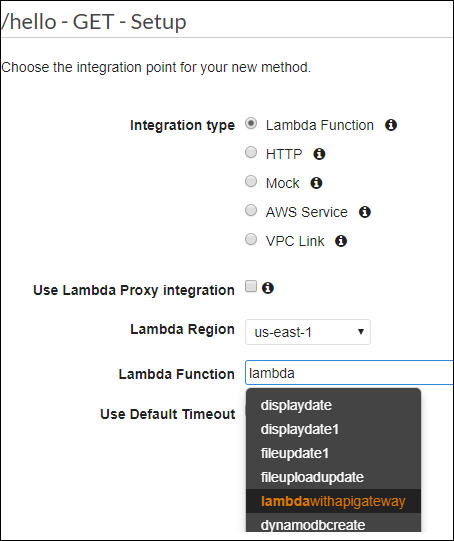Choose displaydate from suggestions list
The width and height of the screenshot is (454, 541).
coord(334,405)
